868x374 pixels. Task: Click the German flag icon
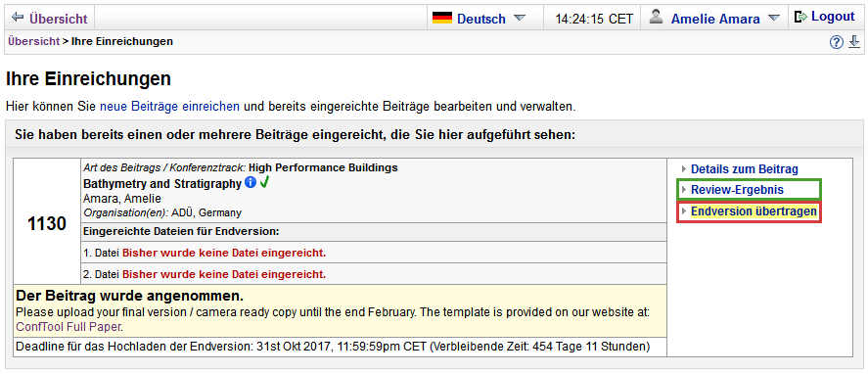441,18
